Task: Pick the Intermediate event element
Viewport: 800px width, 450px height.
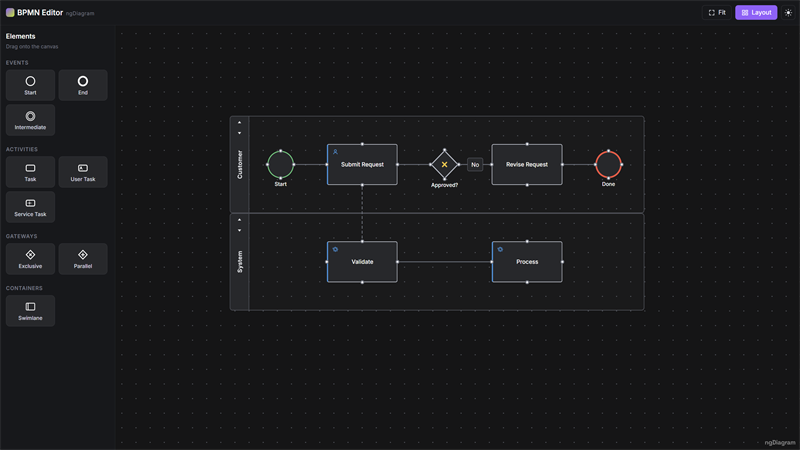Action: point(30,120)
